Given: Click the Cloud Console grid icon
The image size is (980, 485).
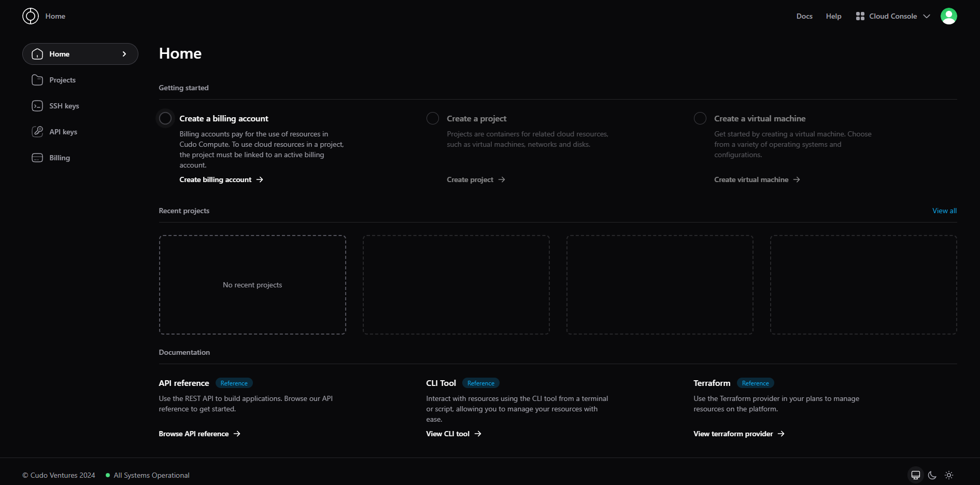Looking at the screenshot, I should (860, 16).
